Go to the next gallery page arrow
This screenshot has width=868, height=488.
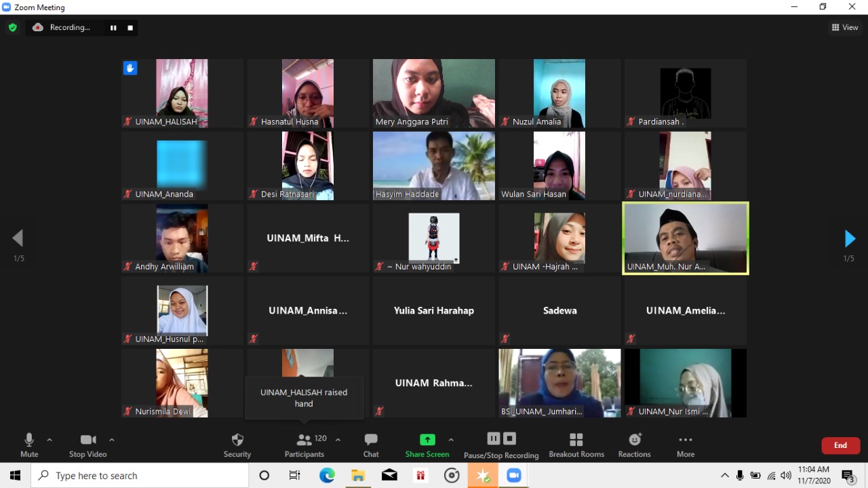click(849, 238)
